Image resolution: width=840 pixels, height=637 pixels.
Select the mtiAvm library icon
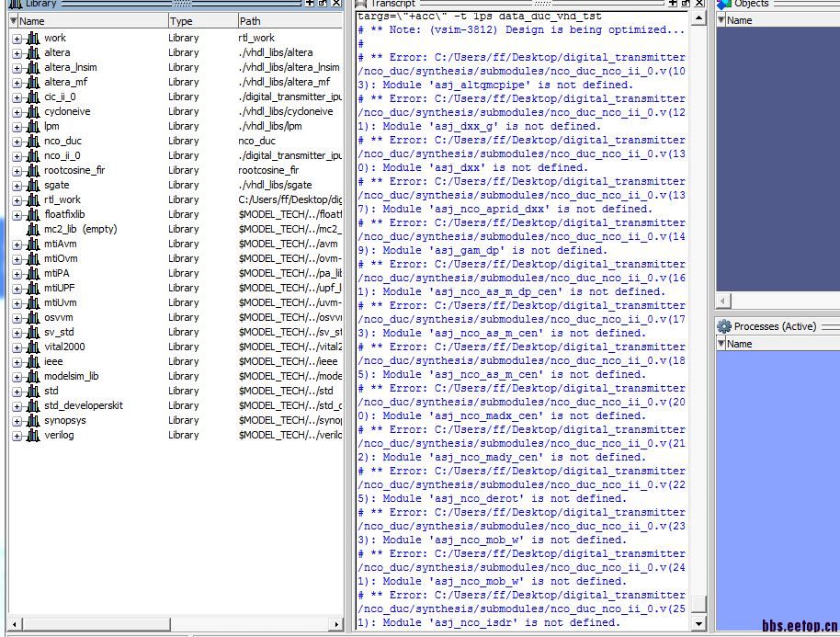point(33,245)
